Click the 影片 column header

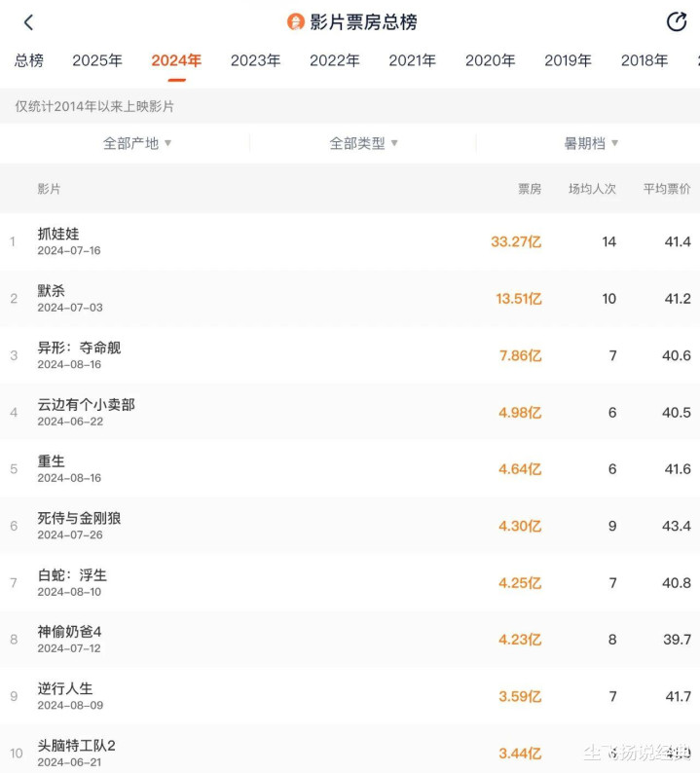click(49, 189)
